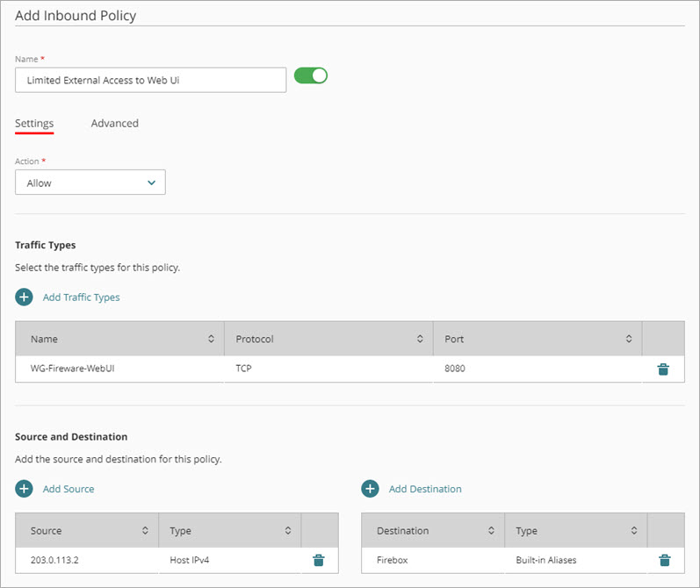Screen dimensions: 700x588
Task: Click the Add Source link
Action: click(69, 489)
